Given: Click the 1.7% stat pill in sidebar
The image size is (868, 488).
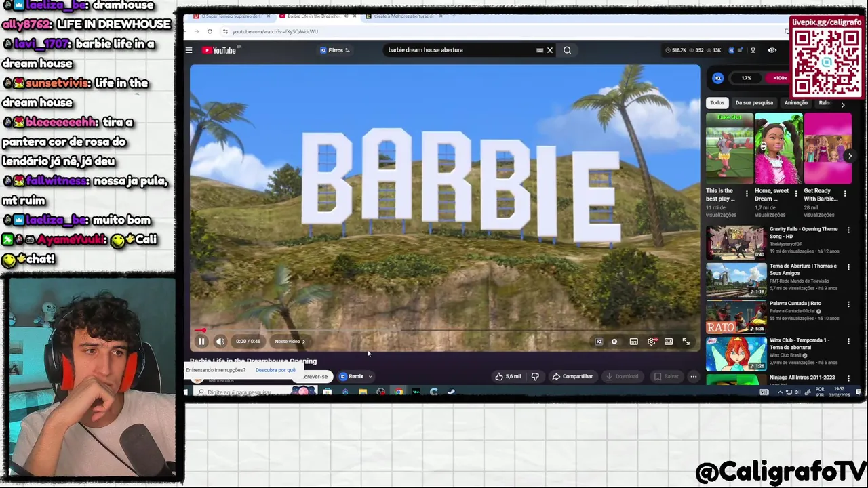Looking at the screenshot, I should [x=746, y=78].
